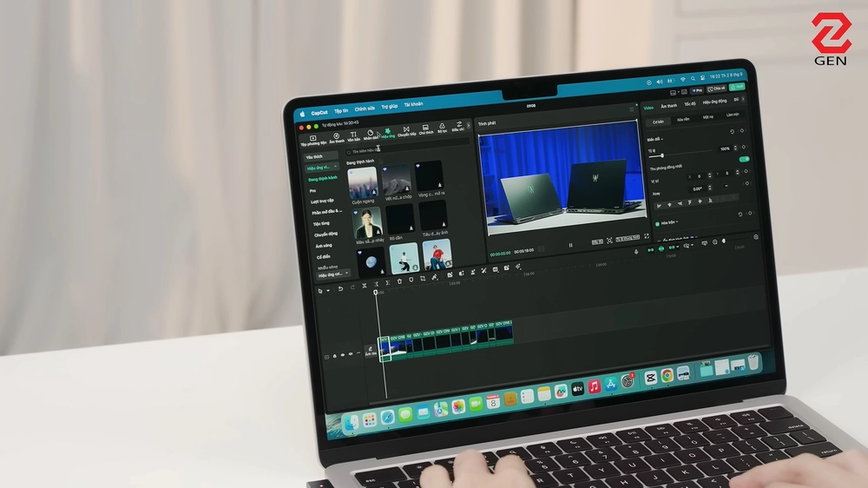The width and height of the screenshot is (868, 488).
Task: Click the player panel hamburger menu icon
Action: [632, 109]
